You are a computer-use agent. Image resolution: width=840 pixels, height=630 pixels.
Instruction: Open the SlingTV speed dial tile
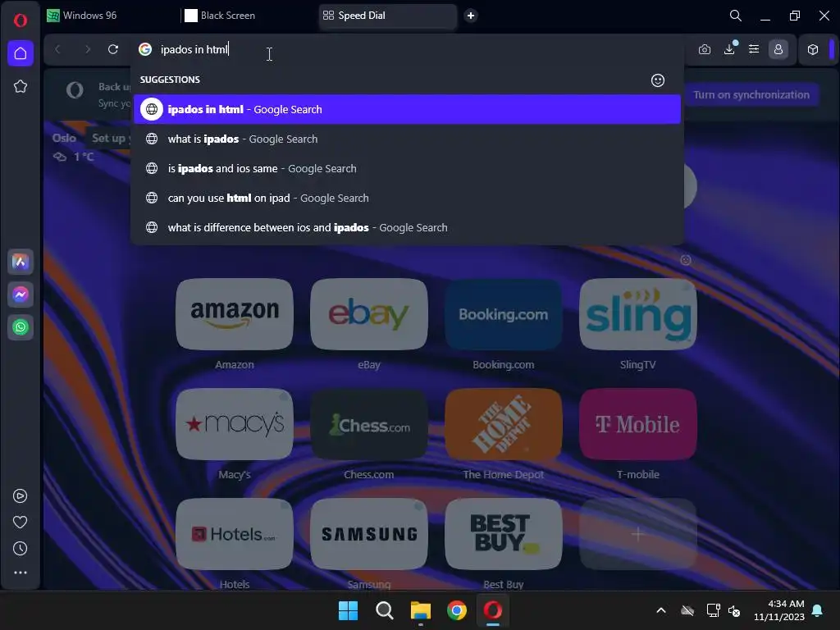click(x=638, y=314)
